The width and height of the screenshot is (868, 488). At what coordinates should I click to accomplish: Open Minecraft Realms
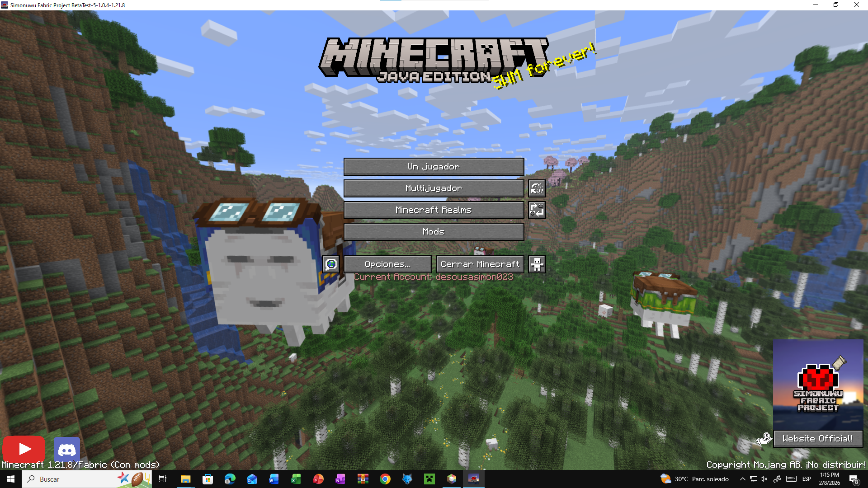[434, 210]
